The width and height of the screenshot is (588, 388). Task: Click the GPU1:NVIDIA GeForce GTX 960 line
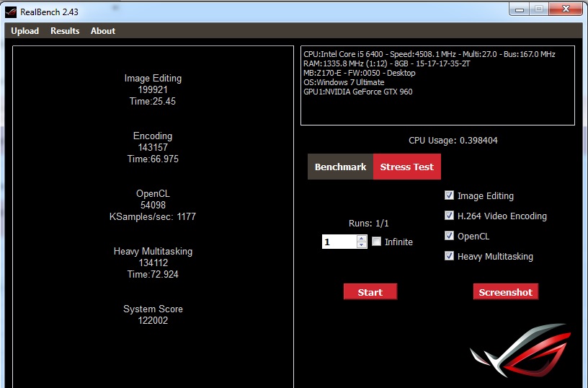pos(357,92)
